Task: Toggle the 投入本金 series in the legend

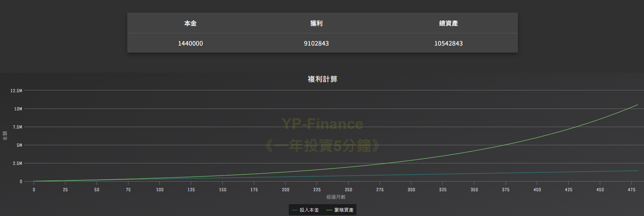Action: pos(309,210)
